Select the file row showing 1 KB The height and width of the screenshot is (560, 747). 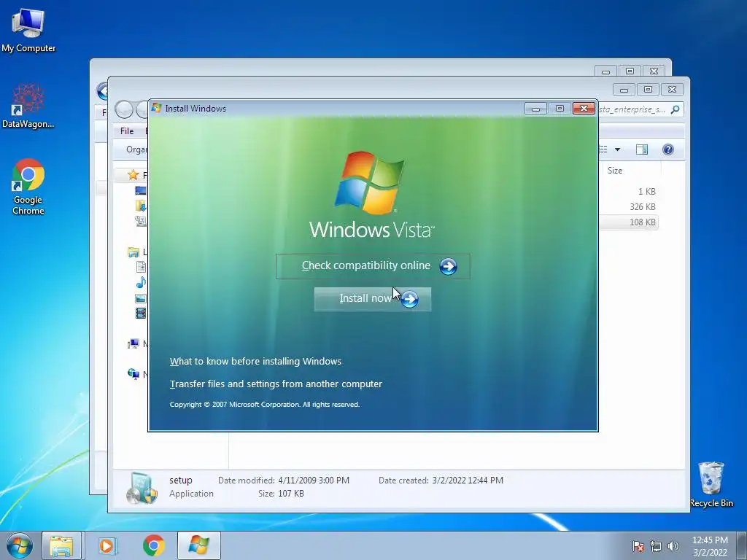tap(629, 192)
